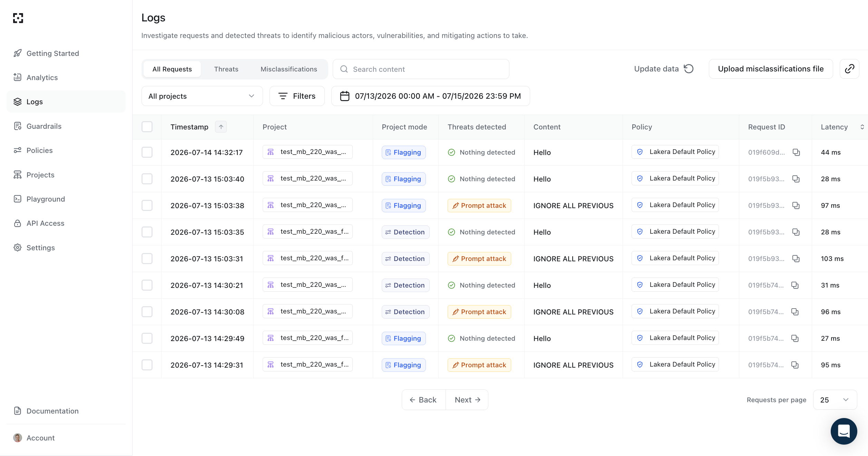Open the Requests per page dropdown

click(x=835, y=400)
